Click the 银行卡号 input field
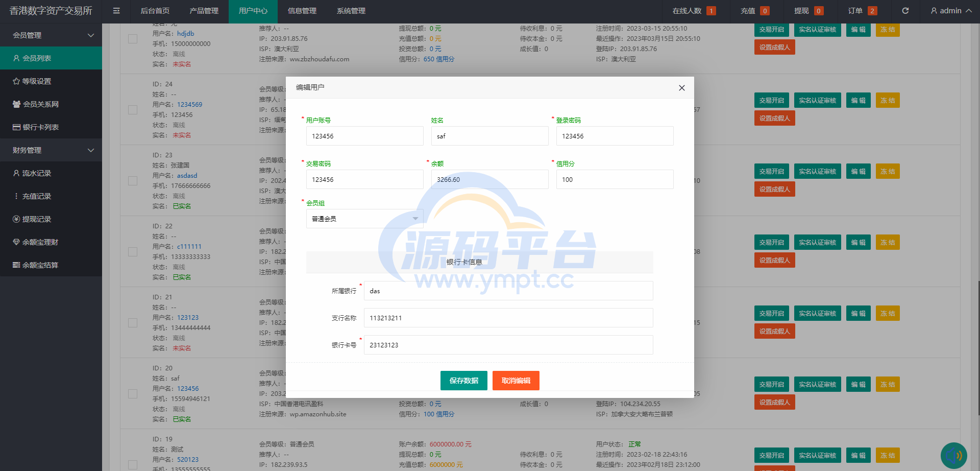 pos(508,345)
